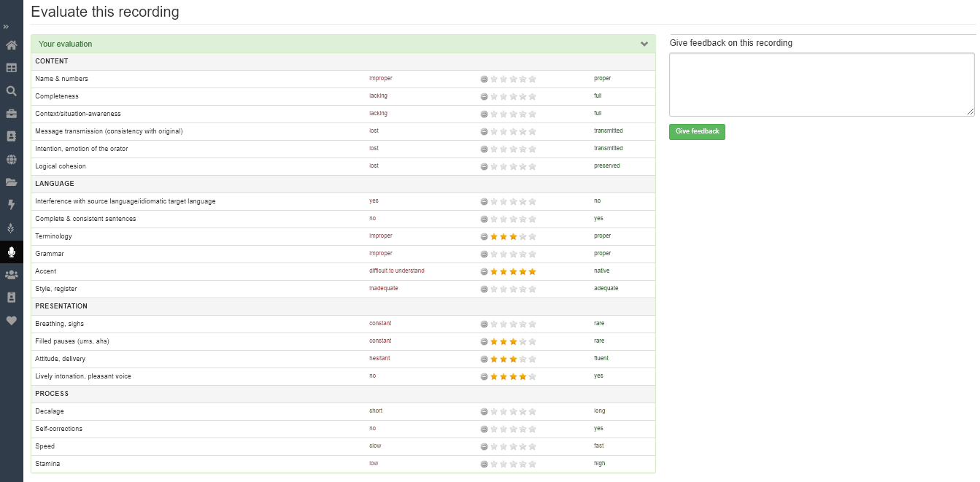Clear the Terminology rating with its reset button
This screenshot has height=482, width=980.
[x=485, y=237]
